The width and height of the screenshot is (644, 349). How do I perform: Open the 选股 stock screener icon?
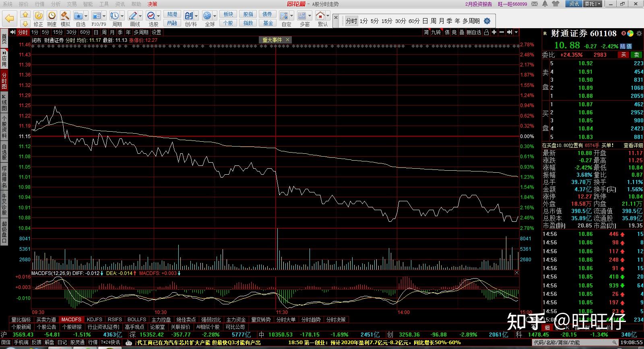click(151, 16)
